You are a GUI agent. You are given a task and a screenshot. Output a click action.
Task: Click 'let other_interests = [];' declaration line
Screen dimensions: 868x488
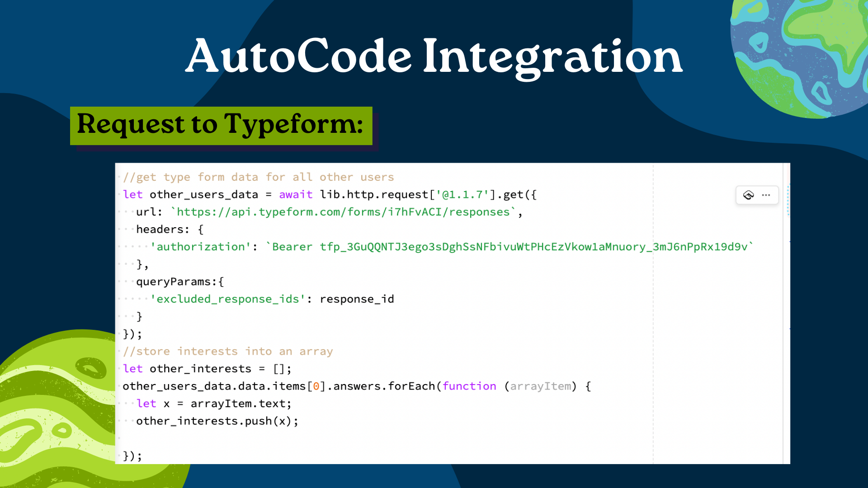pos(207,369)
